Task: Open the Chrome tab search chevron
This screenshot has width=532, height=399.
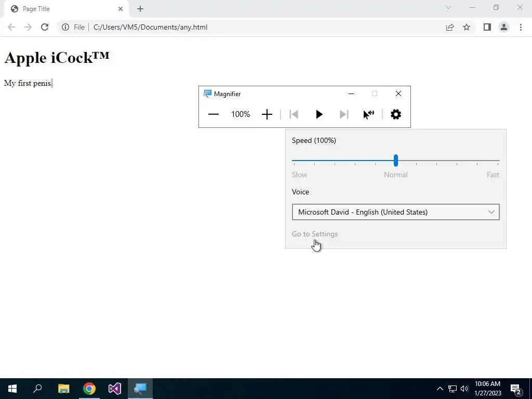Action: [448, 7]
